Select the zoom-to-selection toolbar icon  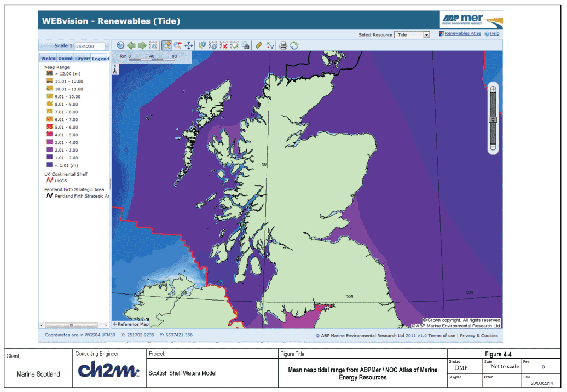(x=153, y=45)
